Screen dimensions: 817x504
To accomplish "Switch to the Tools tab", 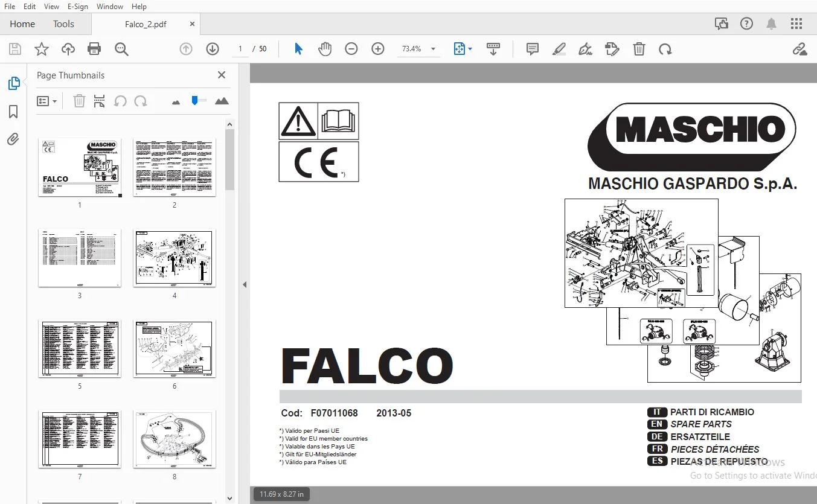I will click(63, 24).
